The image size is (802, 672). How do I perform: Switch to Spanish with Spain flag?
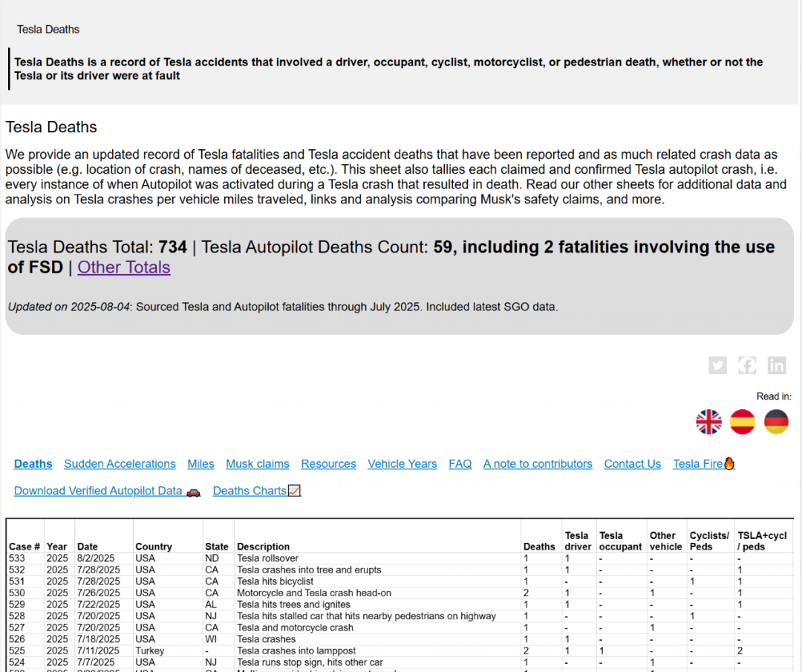(743, 422)
